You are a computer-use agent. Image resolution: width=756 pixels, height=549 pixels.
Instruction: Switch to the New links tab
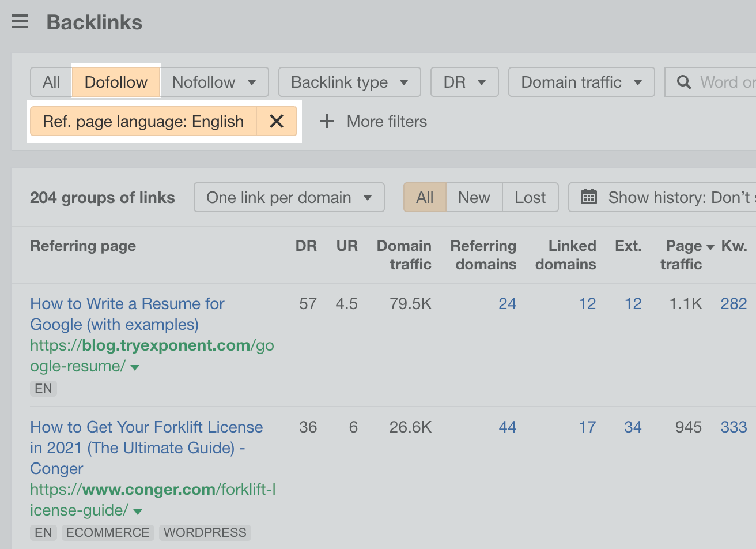click(x=474, y=197)
